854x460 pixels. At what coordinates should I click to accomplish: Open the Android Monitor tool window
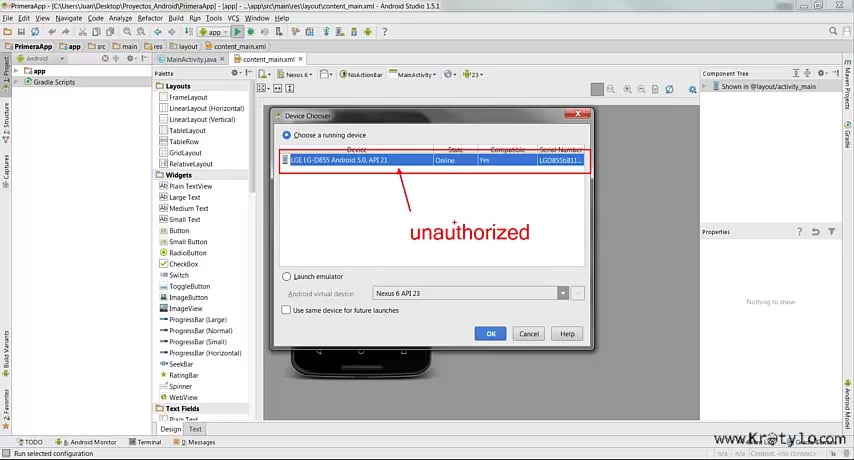(x=86, y=442)
